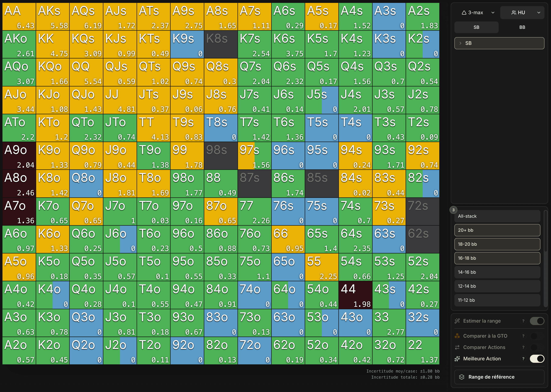Expand the SB action row
551x392 pixels.
pyautogui.click(x=499, y=43)
